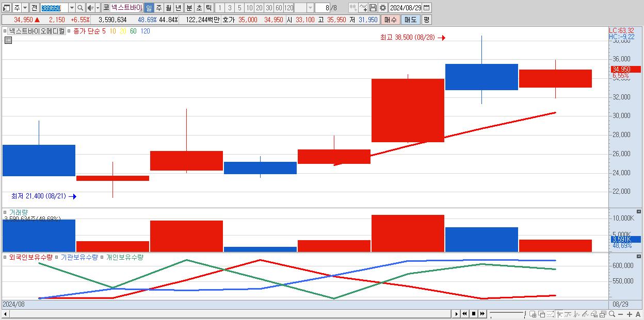Click the candle count field showing 8
644x320 pixels.
click(x=323, y=8)
